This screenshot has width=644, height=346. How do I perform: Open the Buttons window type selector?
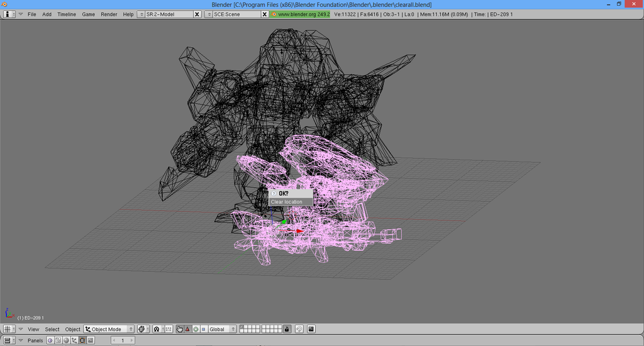point(9,340)
